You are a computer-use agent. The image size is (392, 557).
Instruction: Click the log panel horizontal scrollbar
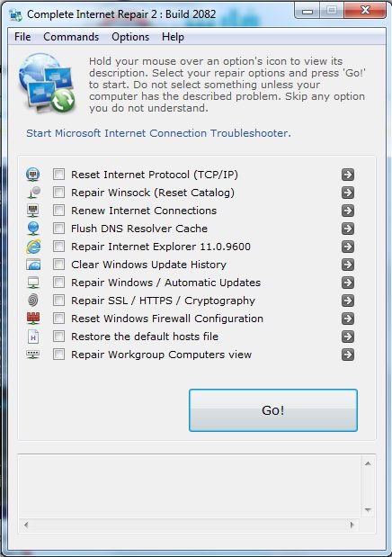point(189,525)
